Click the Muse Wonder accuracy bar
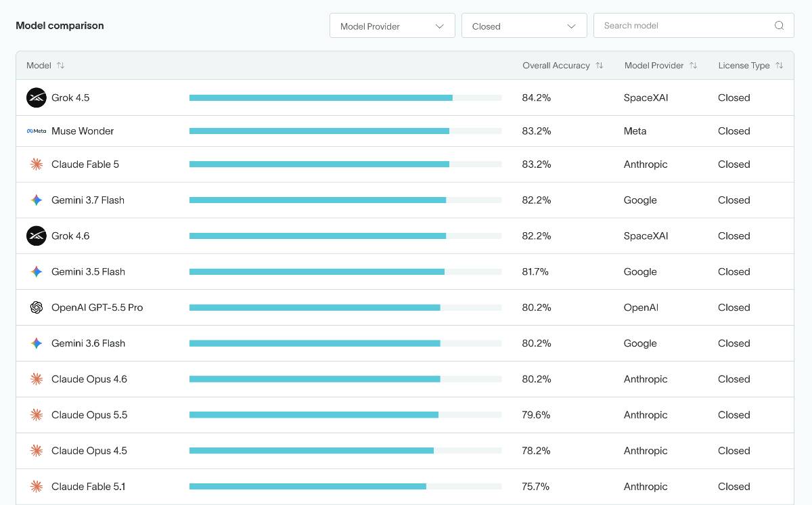The width and height of the screenshot is (812, 505). (x=346, y=131)
